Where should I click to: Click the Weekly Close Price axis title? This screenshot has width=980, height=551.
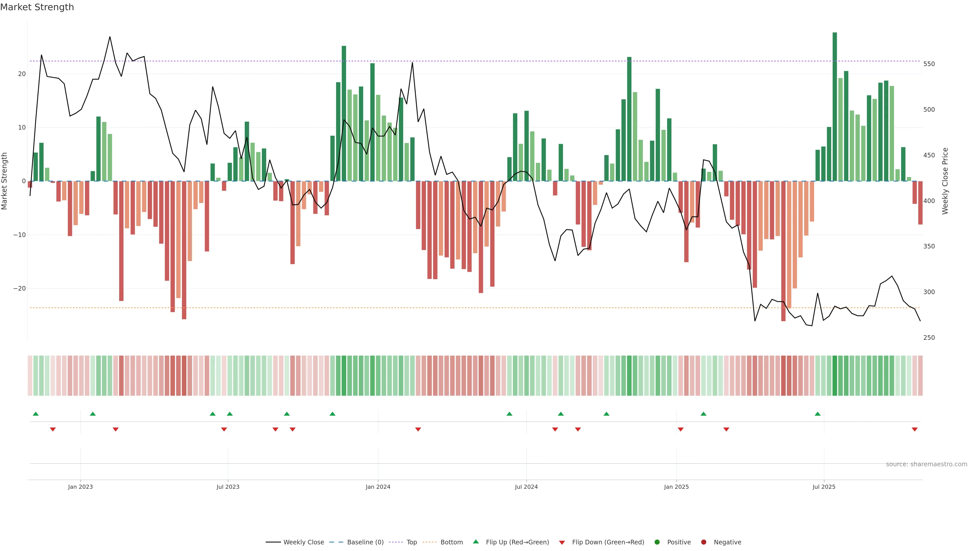945,181
